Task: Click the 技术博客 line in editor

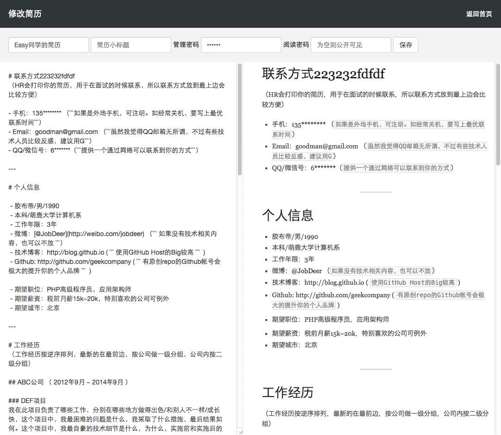Action: click(108, 252)
